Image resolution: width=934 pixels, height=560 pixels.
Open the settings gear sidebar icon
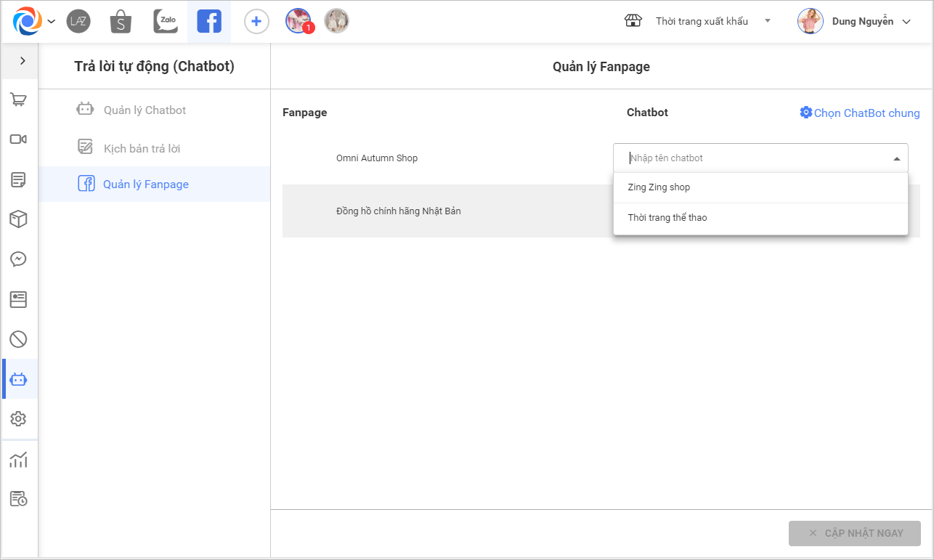(19, 419)
